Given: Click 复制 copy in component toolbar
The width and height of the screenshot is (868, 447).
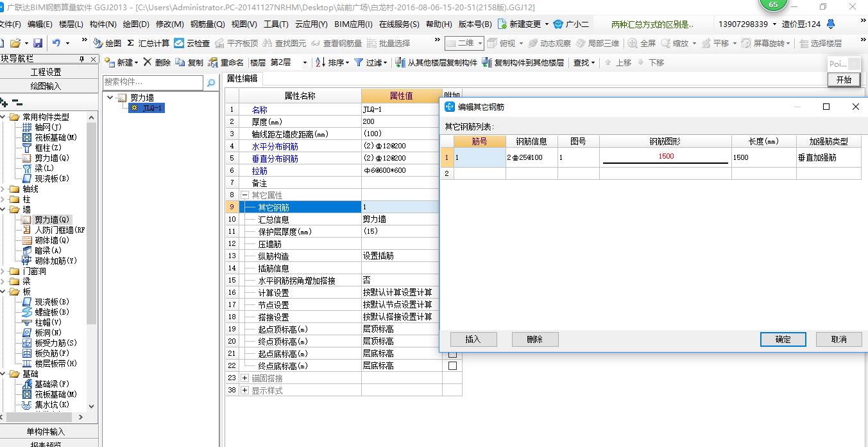Looking at the screenshot, I should 189,62.
